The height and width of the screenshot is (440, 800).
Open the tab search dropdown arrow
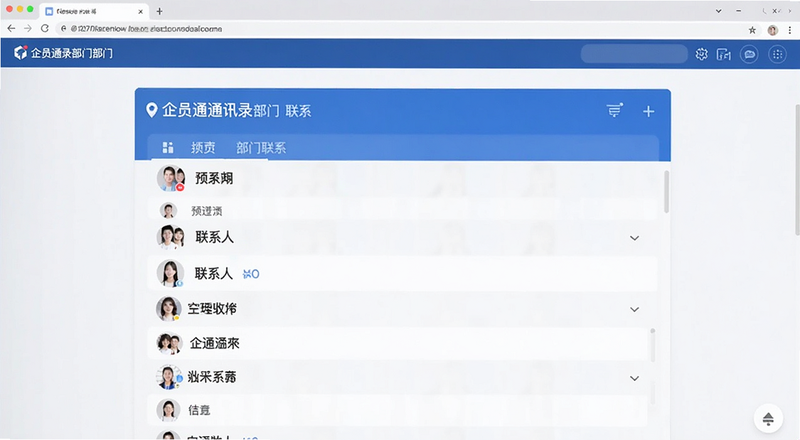click(718, 11)
